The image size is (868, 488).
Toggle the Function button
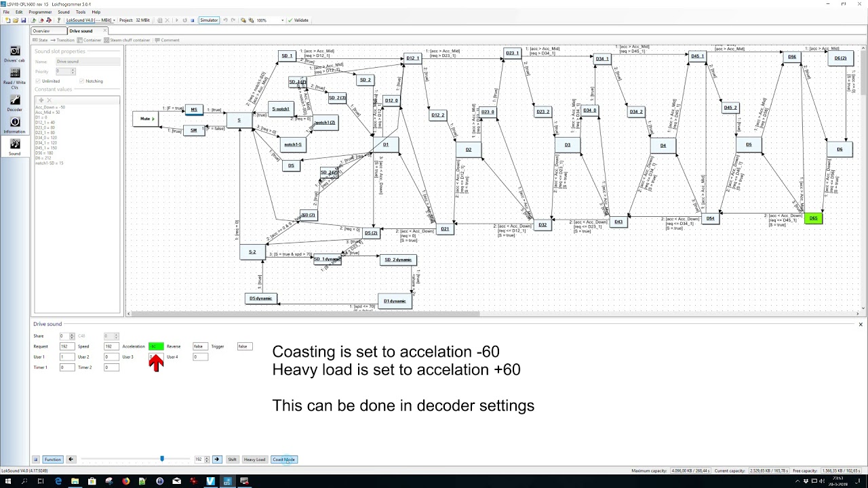point(53,460)
